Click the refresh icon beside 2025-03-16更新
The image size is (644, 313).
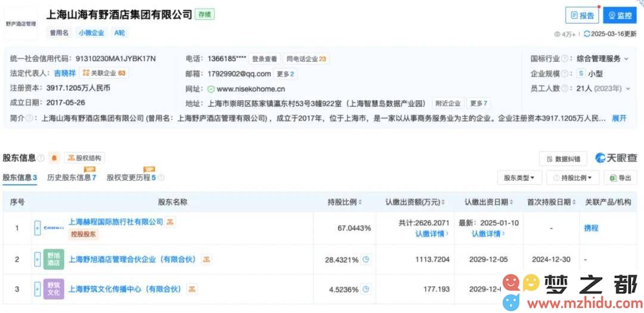[x=587, y=34]
